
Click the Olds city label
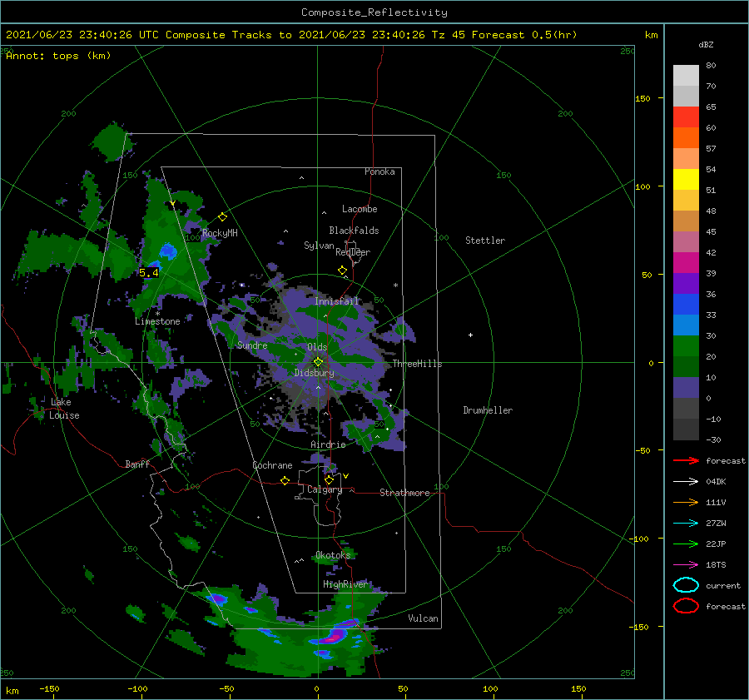point(317,347)
